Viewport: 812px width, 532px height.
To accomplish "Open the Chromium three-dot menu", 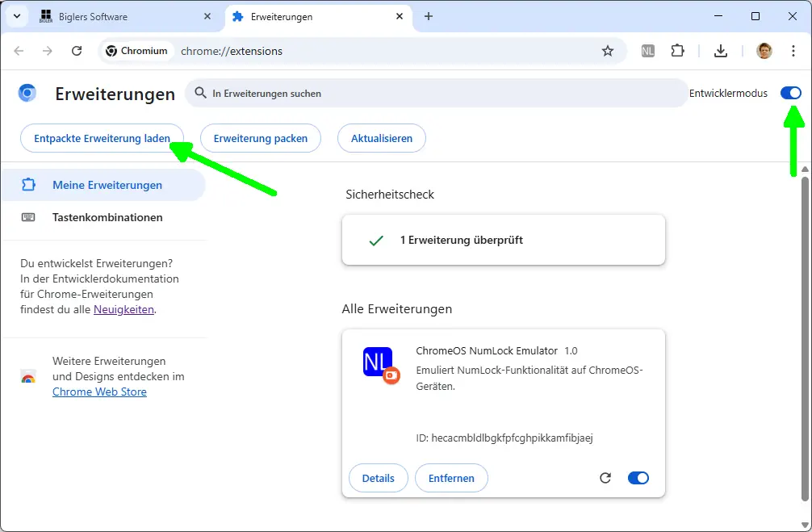I will pyautogui.click(x=793, y=51).
